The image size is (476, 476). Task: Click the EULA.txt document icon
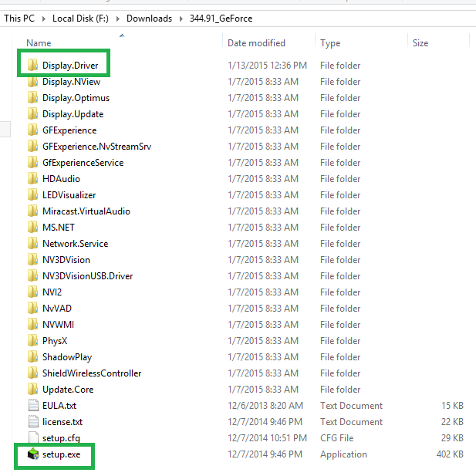coord(33,405)
